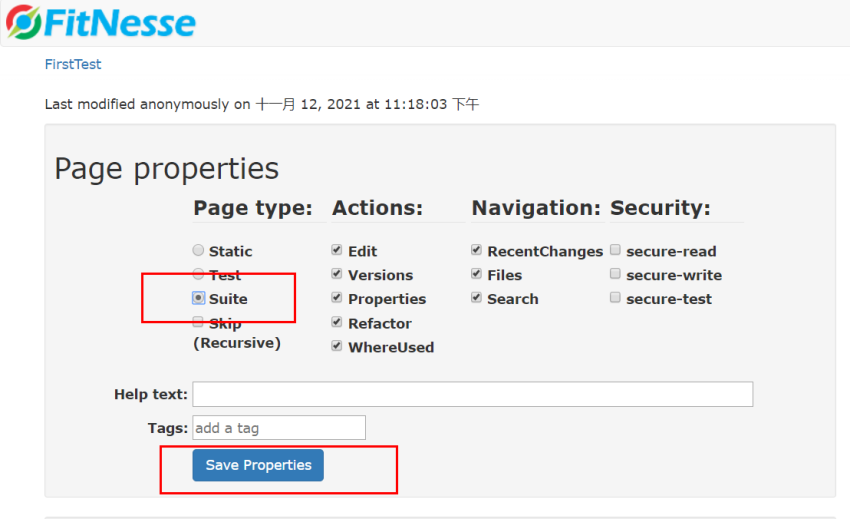
Task: Enable the secure-read checkbox
Action: pyautogui.click(x=615, y=250)
